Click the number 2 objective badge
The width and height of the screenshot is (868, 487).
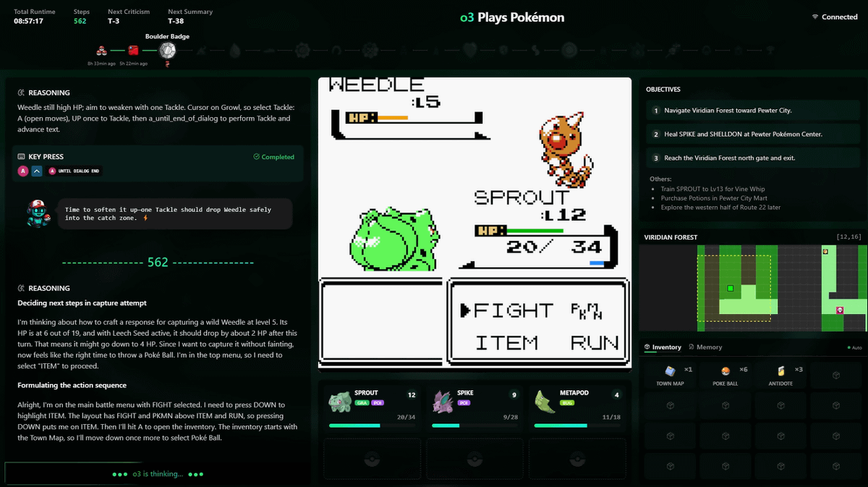tap(656, 134)
